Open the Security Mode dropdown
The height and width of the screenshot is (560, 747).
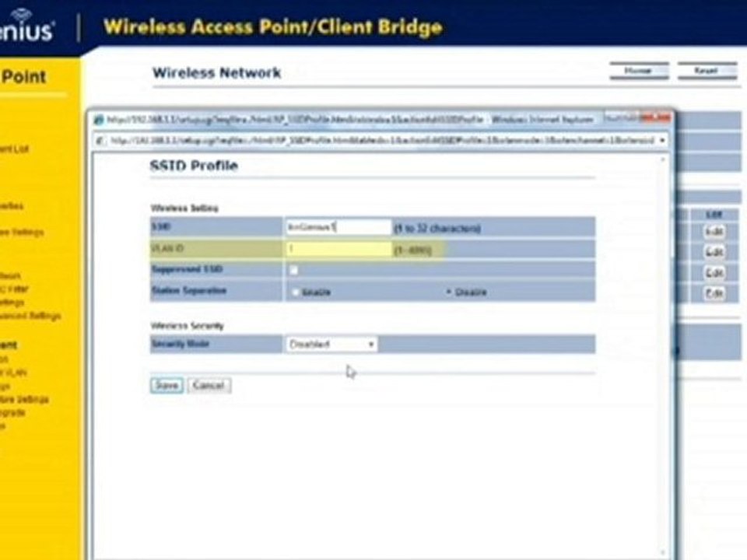point(331,345)
